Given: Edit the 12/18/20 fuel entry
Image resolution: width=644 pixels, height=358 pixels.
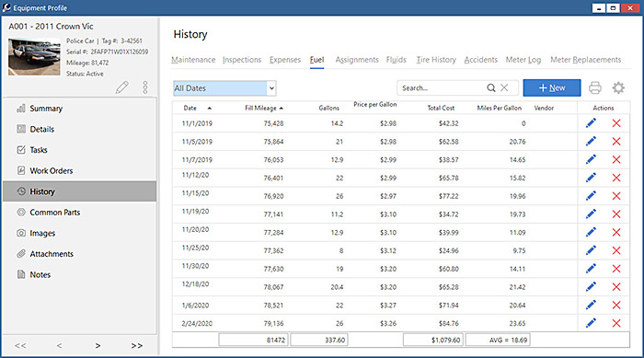Looking at the screenshot, I should pyautogui.click(x=591, y=286).
